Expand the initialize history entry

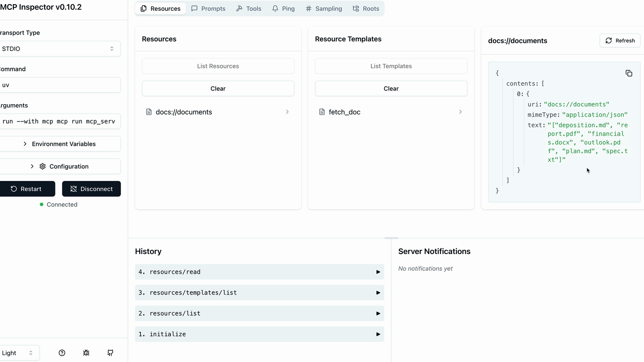tap(259, 334)
